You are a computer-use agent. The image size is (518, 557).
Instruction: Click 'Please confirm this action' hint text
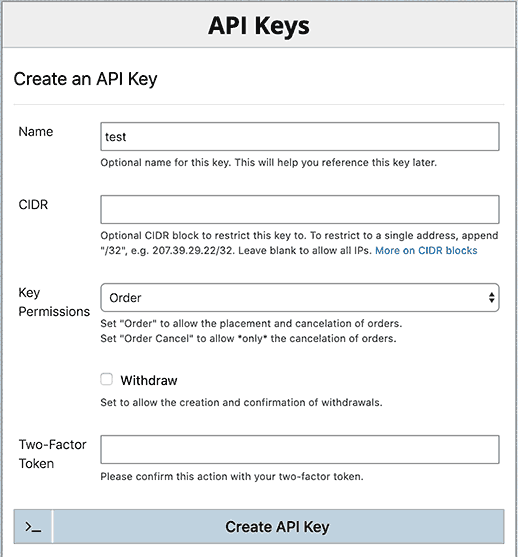(232, 476)
